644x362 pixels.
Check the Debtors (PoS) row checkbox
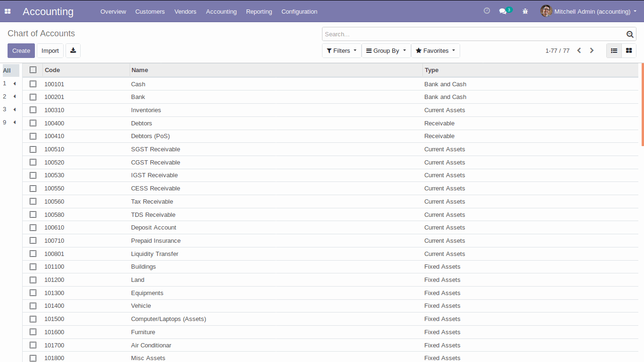pyautogui.click(x=33, y=136)
